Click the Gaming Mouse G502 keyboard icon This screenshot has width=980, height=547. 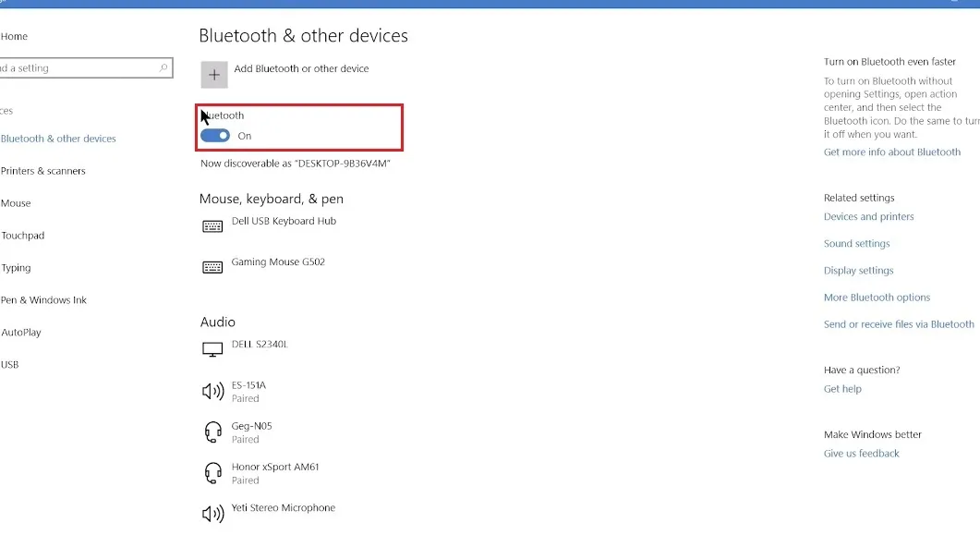[212, 266]
